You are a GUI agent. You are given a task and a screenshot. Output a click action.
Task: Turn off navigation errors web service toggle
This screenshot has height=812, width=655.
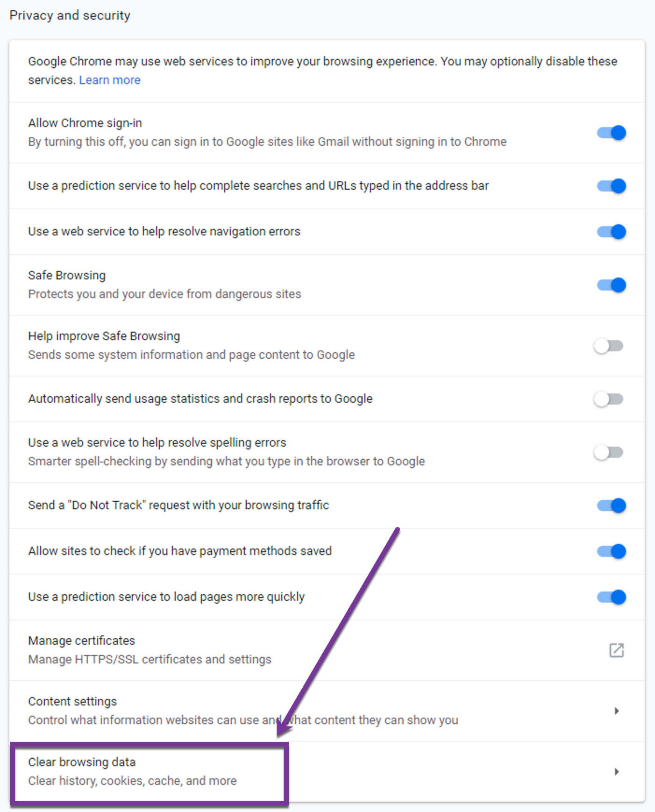tap(611, 232)
